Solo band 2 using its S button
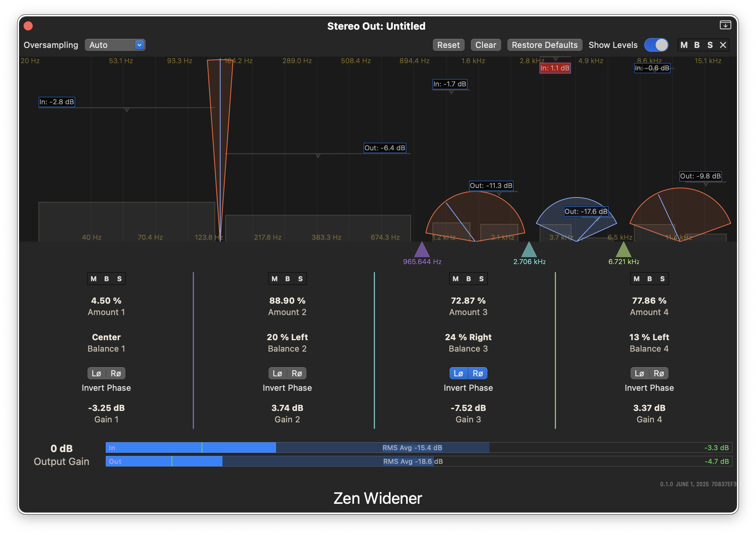The image size is (756, 535). 300,279
